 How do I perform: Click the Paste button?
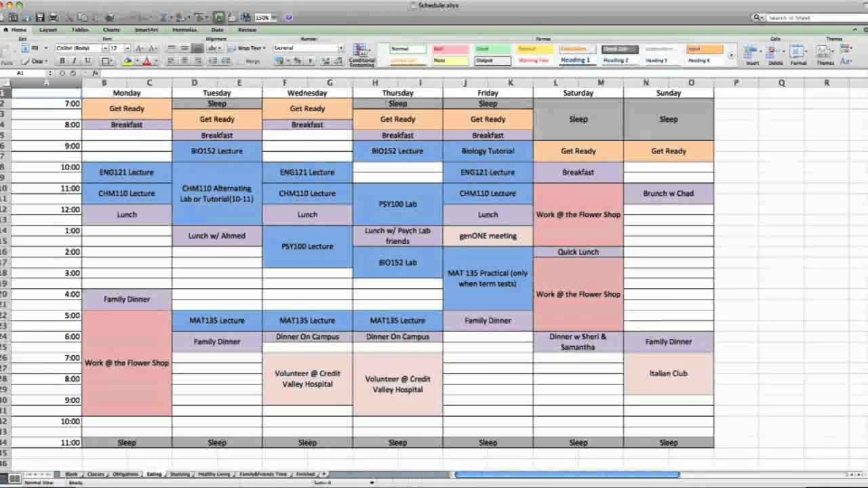7,56
